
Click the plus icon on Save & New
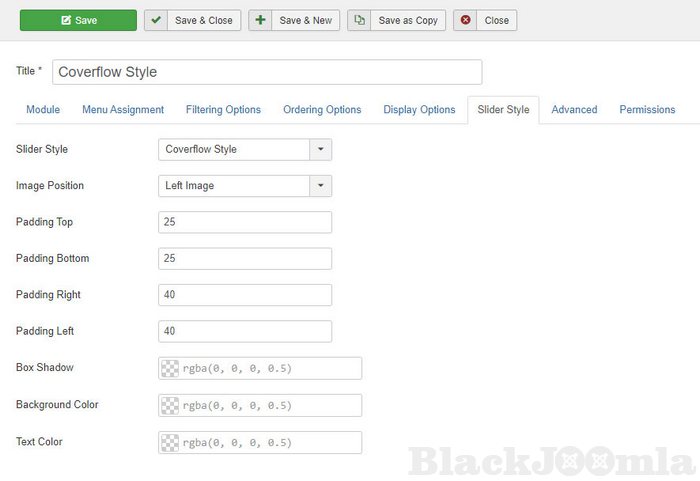(260, 20)
